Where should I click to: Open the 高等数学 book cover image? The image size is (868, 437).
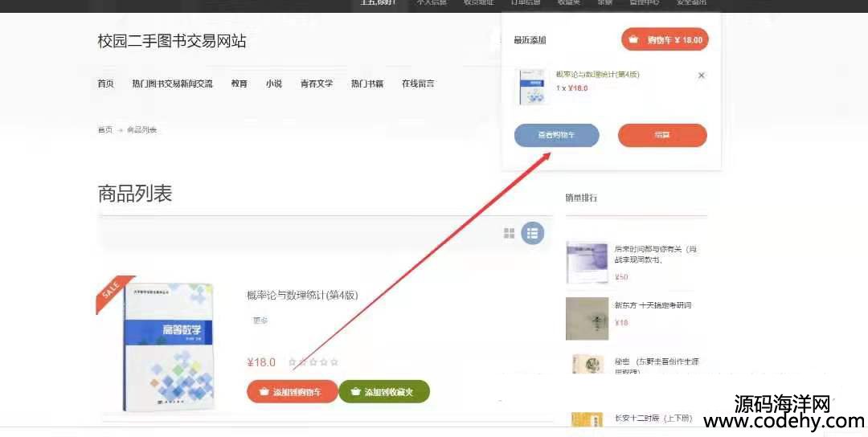point(168,345)
